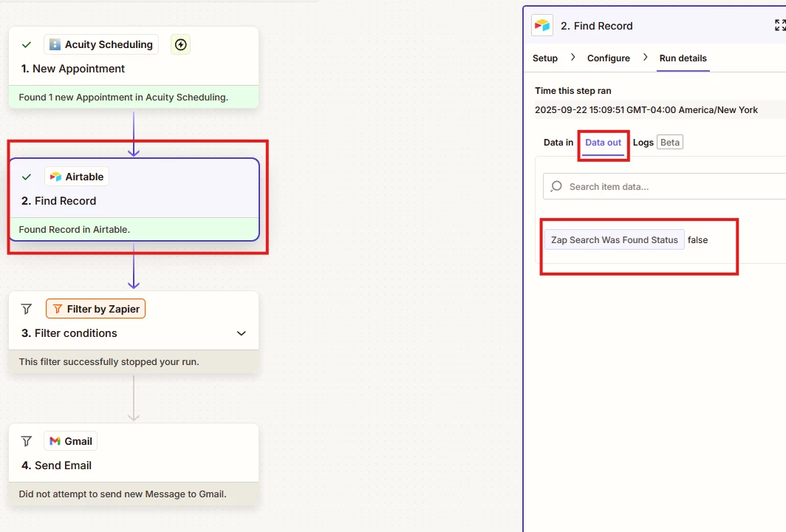Open the Logs tab
The image size is (786, 532).
coord(643,143)
